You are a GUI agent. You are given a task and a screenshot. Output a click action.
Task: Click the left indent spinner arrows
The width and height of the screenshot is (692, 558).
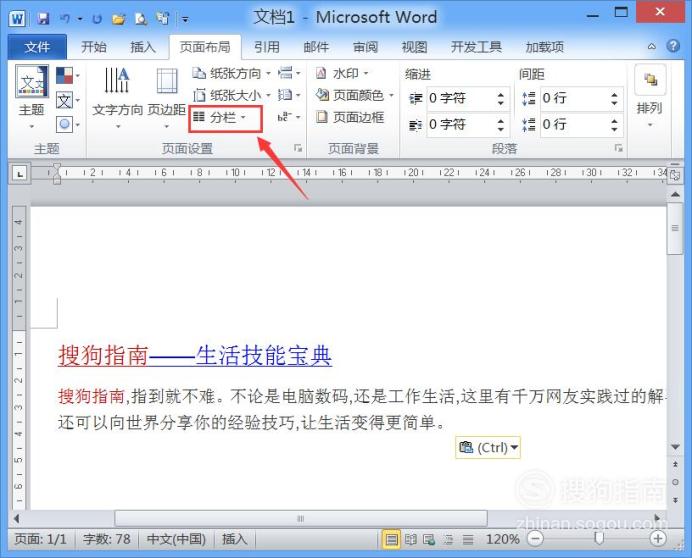pos(501,98)
